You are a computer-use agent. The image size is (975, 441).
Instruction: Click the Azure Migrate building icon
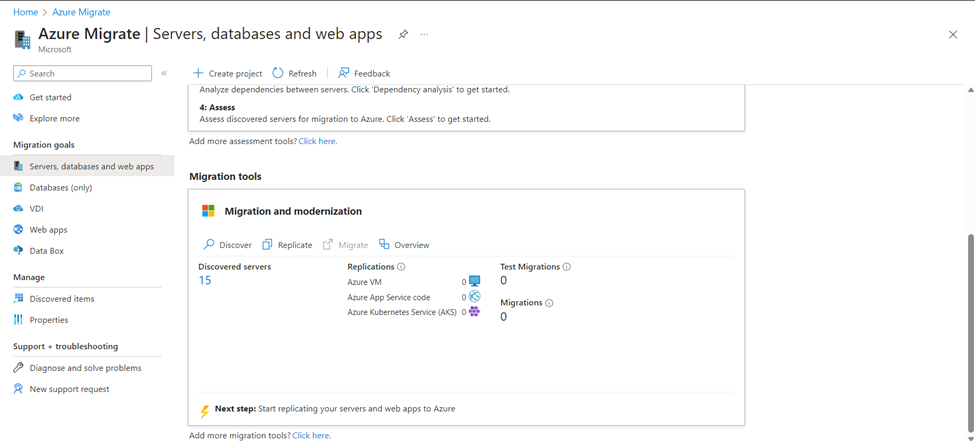pos(22,39)
